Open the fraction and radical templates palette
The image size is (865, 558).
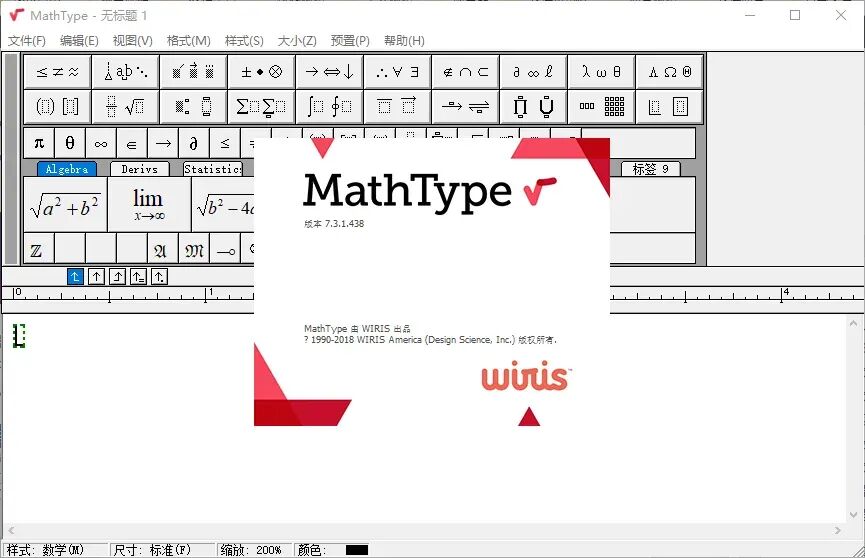[126, 107]
